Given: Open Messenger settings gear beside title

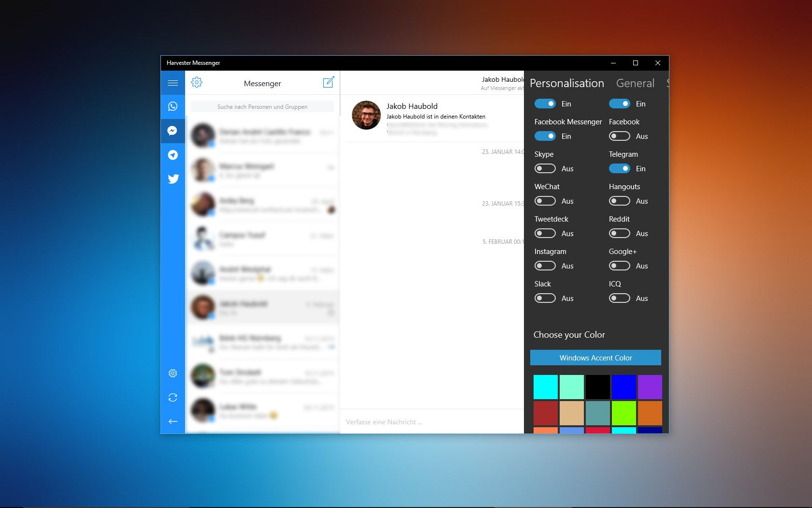Looking at the screenshot, I should pyautogui.click(x=197, y=82).
